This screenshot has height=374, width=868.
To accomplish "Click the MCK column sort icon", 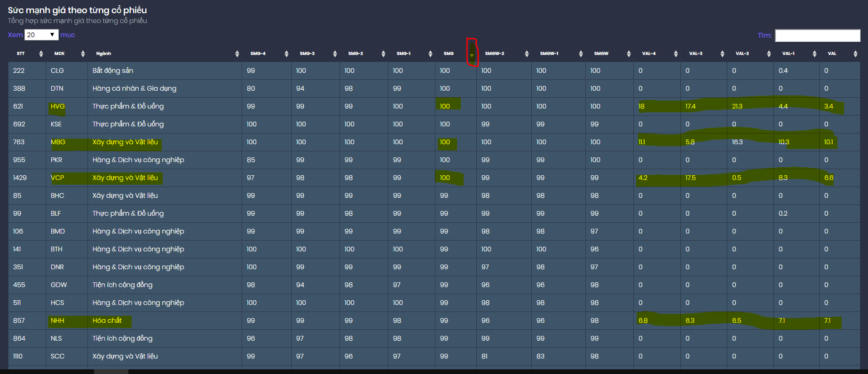I will click(83, 54).
